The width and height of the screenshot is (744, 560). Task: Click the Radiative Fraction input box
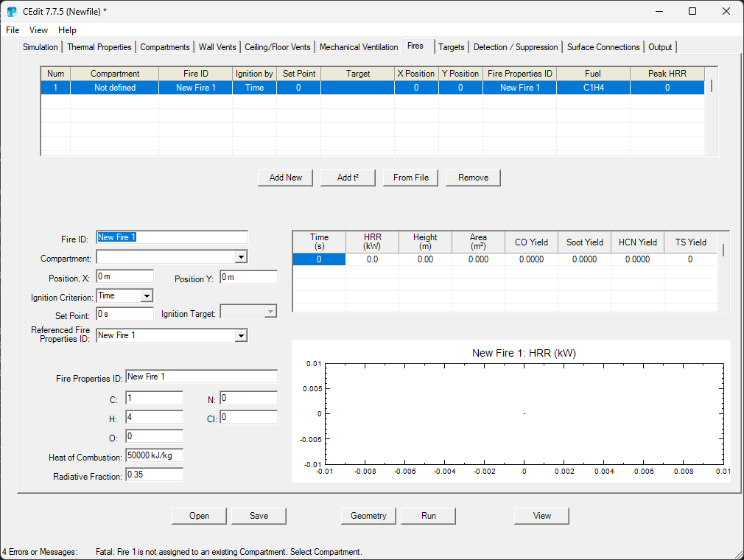pyautogui.click(x=154, y=475)
